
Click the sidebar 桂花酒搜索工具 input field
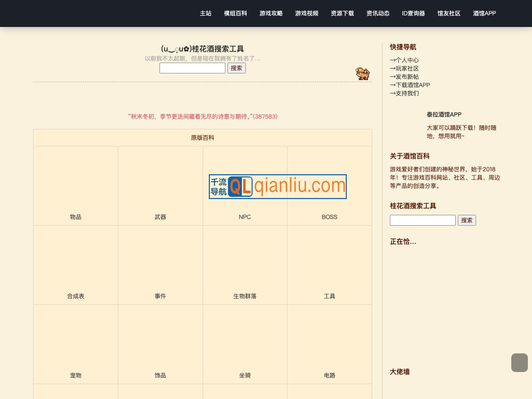click(422, 220)
